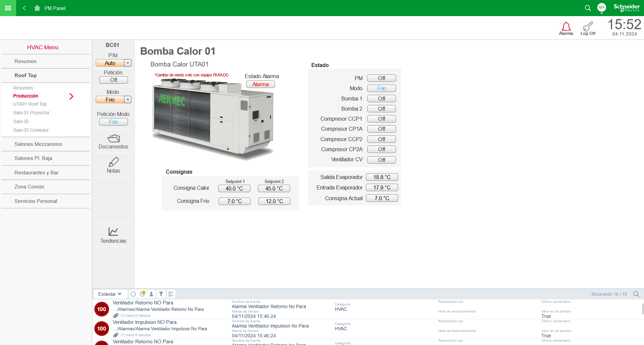Image resolution: width=644 pixels, height=345 pixels.
Task: Click the Consigna Calor Setpoint 1 value
Action: pyautogui.click(x=234, y=188)
